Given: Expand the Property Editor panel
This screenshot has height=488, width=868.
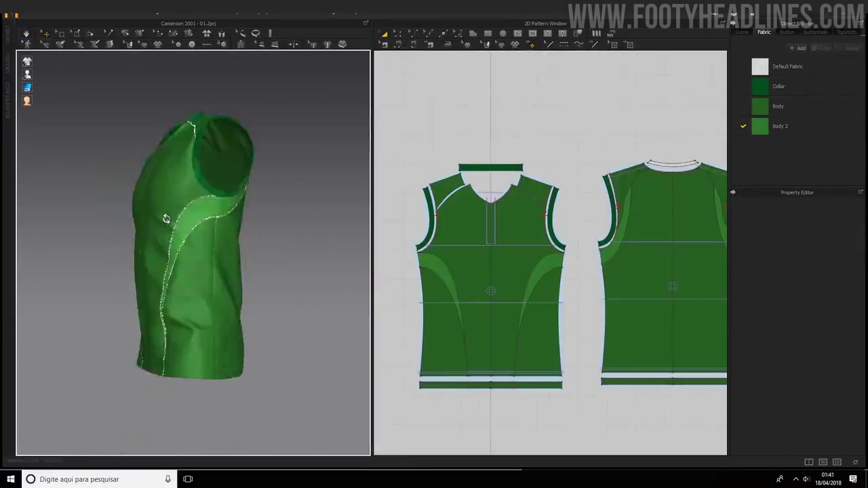Looking at the screenshot, I should point(733,192).
